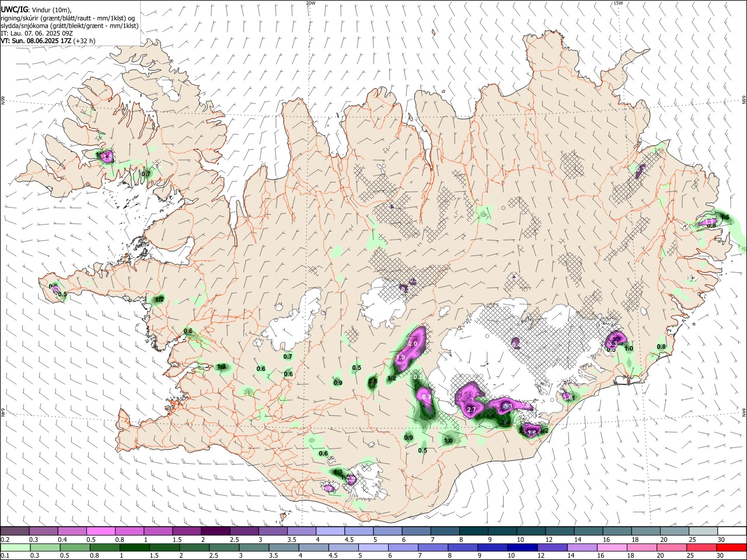This screenshot has height=560, width=747.
Task: Select the dark purple 2 swatch, upper legend
Action: click(x=215, y=531)
